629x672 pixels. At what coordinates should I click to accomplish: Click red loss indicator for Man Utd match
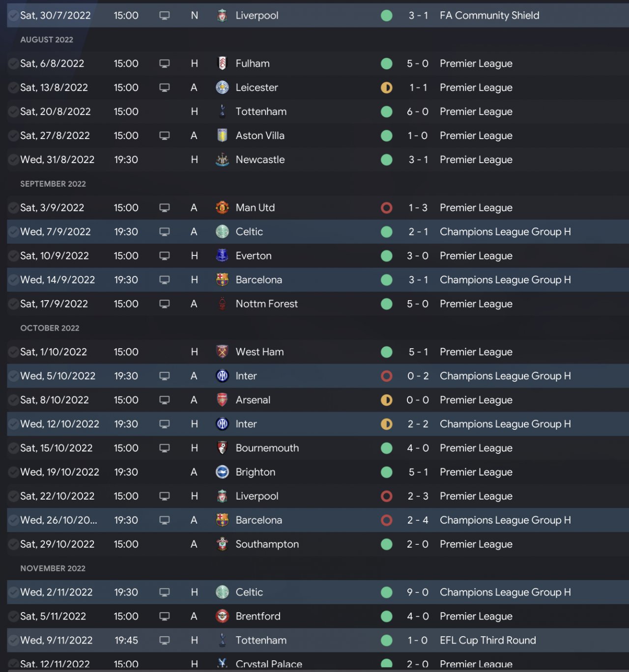coord(387,208)
